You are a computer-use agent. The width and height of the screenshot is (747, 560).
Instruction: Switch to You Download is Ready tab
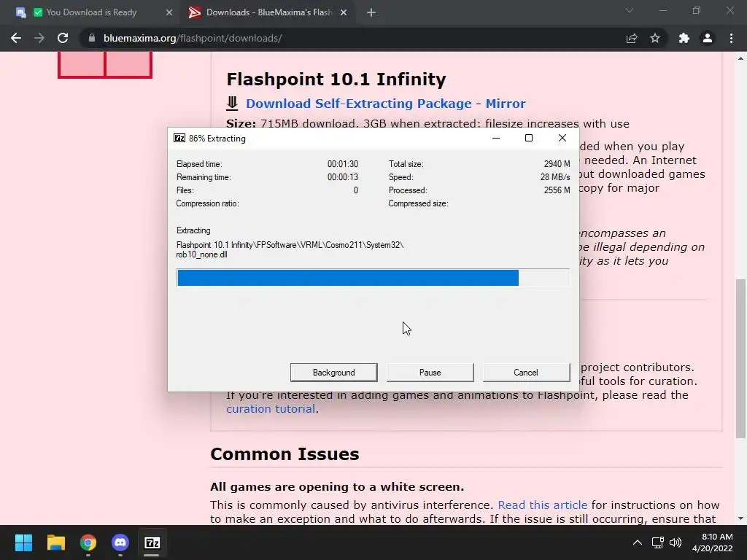91,12
